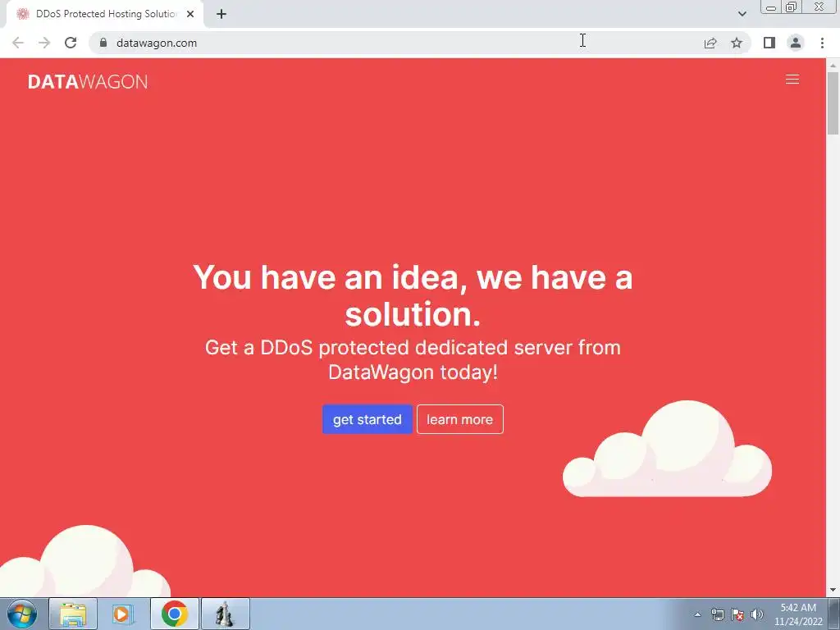Switch to Chrome in the taskbar

tap(174, 614)
